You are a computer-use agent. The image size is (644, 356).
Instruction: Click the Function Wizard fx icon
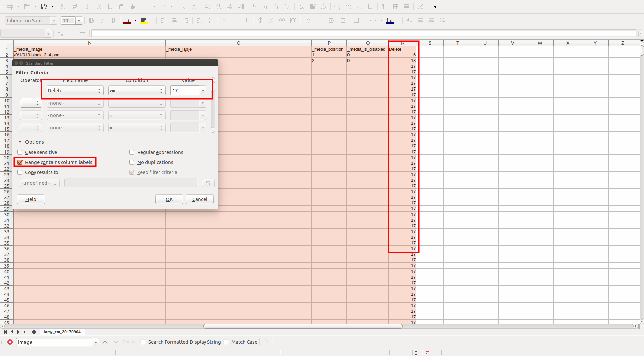tap(60, 33)
